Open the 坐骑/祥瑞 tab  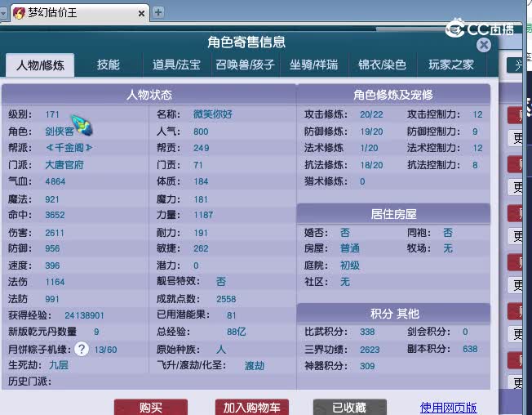[313, 65]
